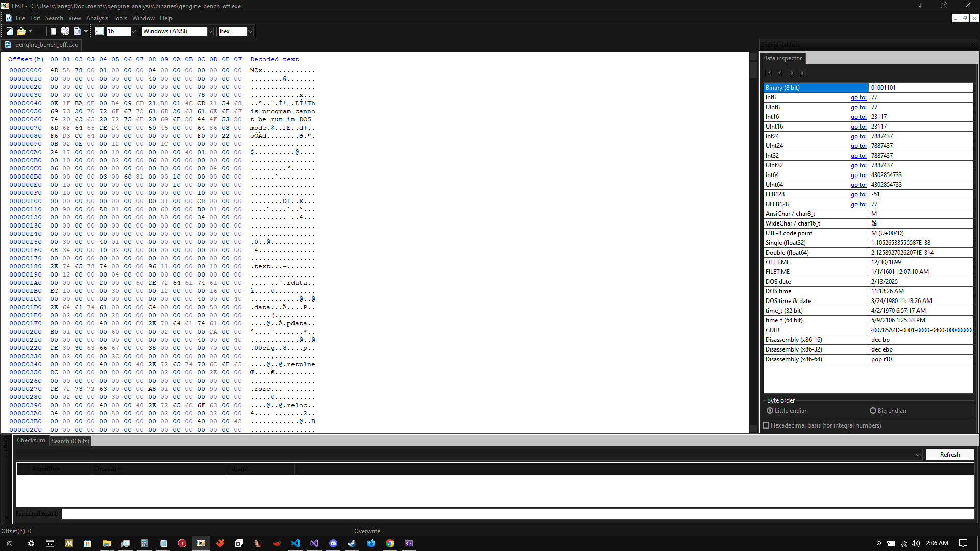Click the refresh icon in bottom right panel
The height and width of the screenshot is (551, 980).
(949, 454)
